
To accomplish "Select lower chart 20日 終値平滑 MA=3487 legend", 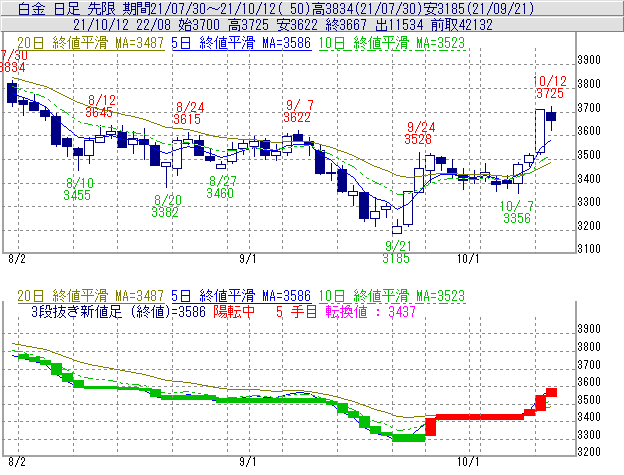I will pos(90,296).
